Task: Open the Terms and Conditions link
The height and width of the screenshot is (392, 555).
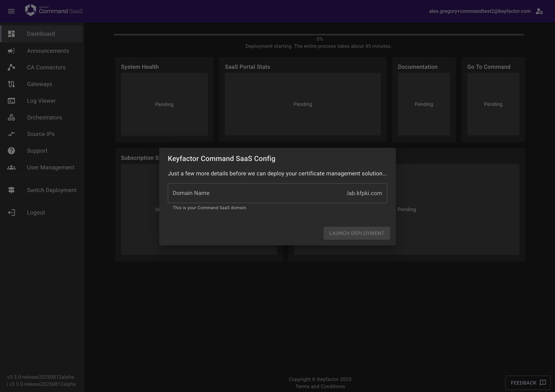Action: click(320, 386)
